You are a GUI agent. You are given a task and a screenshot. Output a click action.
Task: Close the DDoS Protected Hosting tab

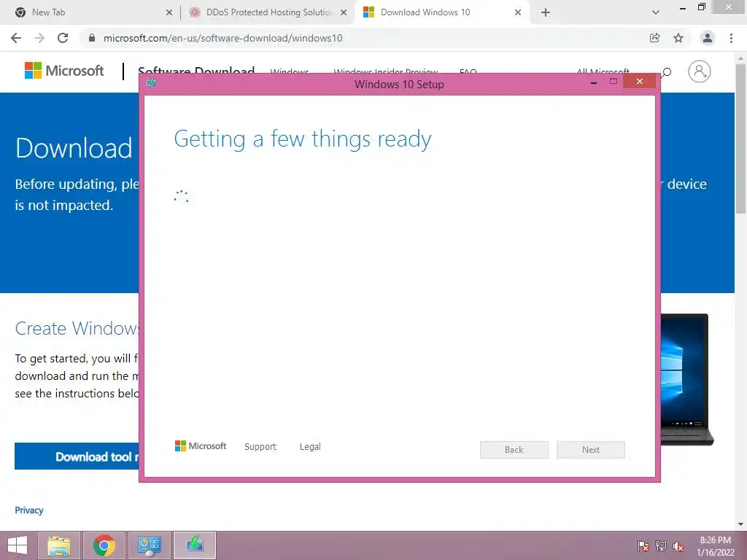coord(344,13)
